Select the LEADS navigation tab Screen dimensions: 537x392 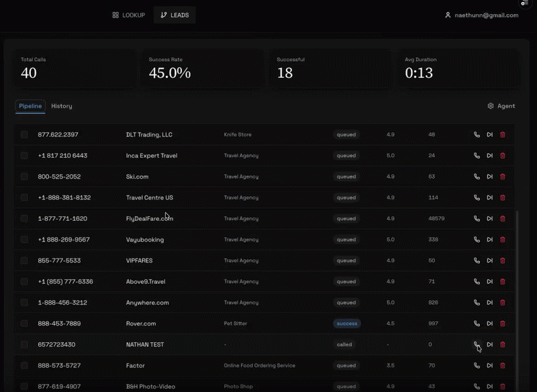click(175, 15)
